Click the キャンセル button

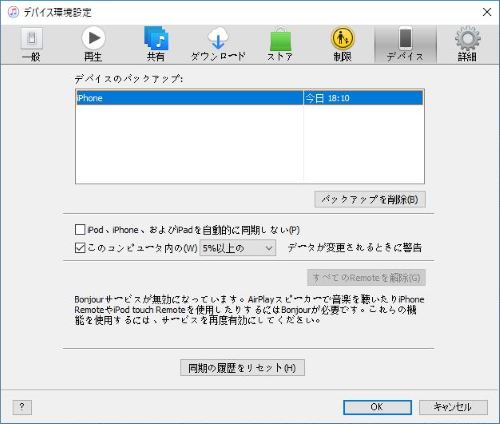(453, 407)
